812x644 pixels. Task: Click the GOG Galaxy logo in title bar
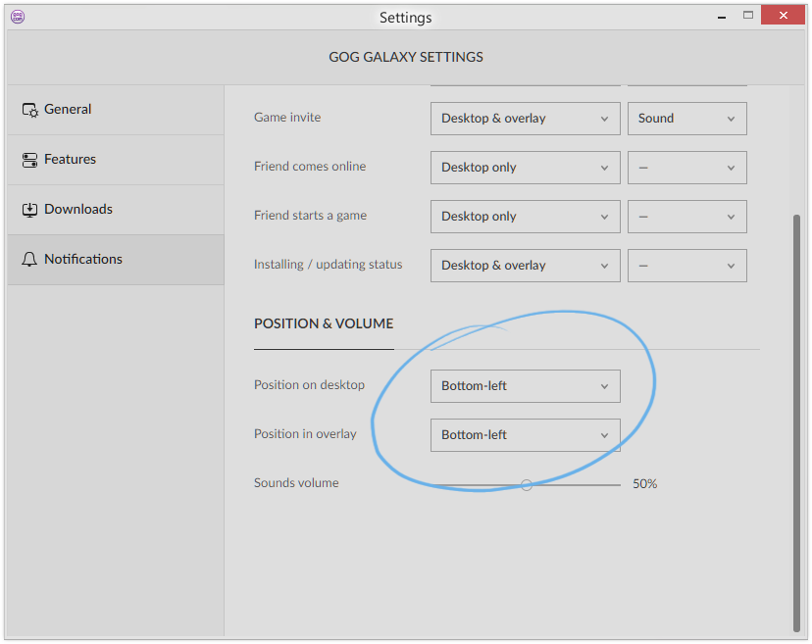[18, 17]
